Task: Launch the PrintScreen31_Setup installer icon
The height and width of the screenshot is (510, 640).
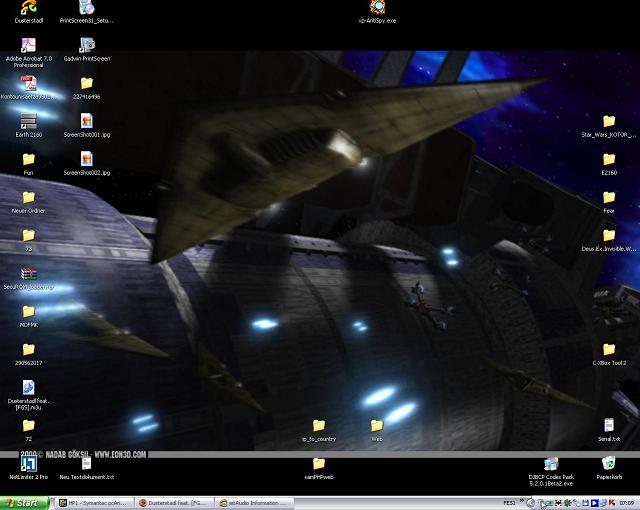Action: pyautogui.click(x=87, y=7)
